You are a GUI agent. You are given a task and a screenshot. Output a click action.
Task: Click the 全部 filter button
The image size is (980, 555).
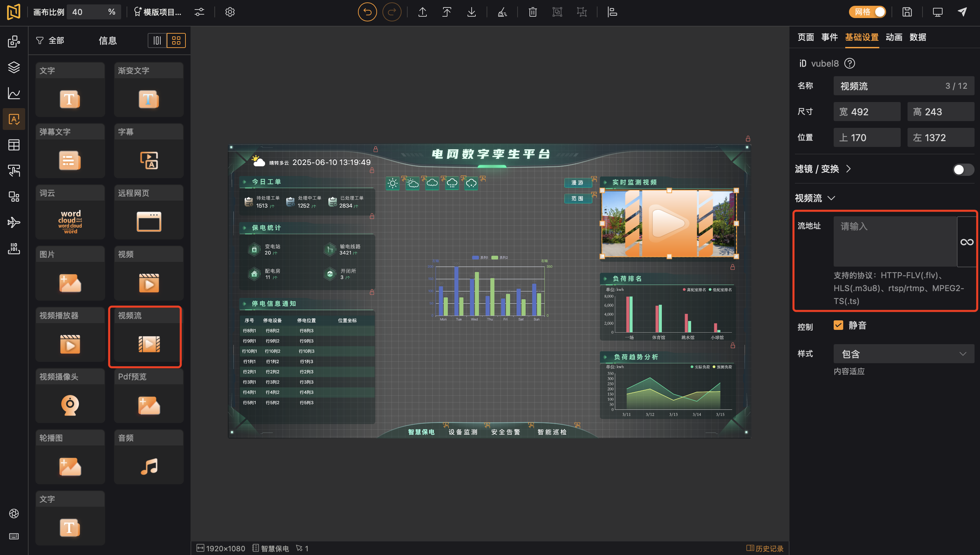tap(50, 40)
